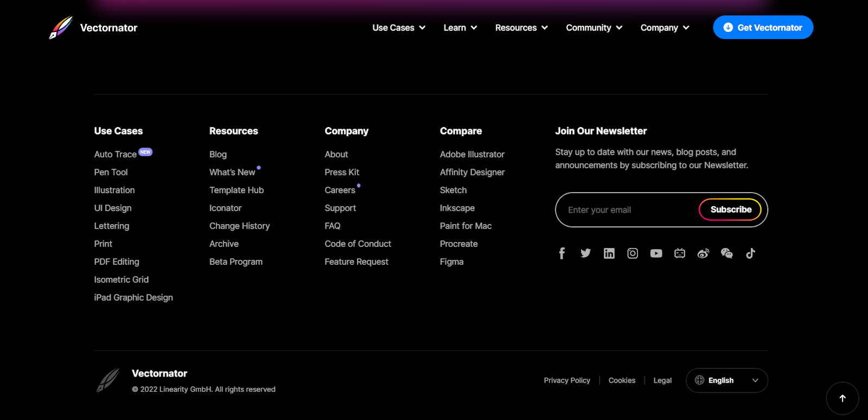Go to the Paint for Mac comparison
The width and height of the screenshot is (868, 420).
pos(466,226)
